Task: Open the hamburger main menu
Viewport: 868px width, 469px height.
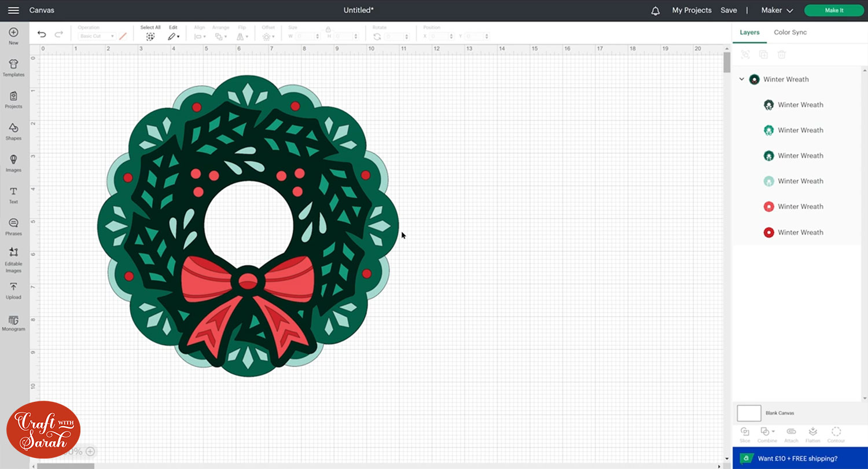Action: click(x=13, y=10)
